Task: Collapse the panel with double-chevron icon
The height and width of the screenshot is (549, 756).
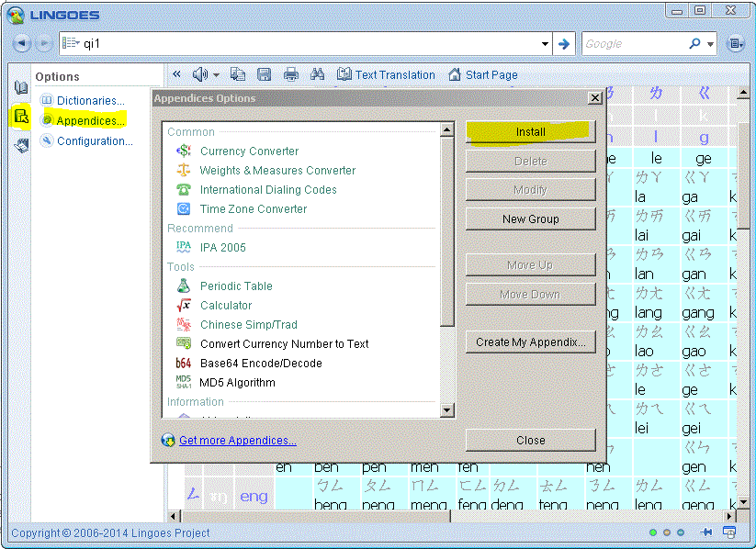Action: point(177,74)
